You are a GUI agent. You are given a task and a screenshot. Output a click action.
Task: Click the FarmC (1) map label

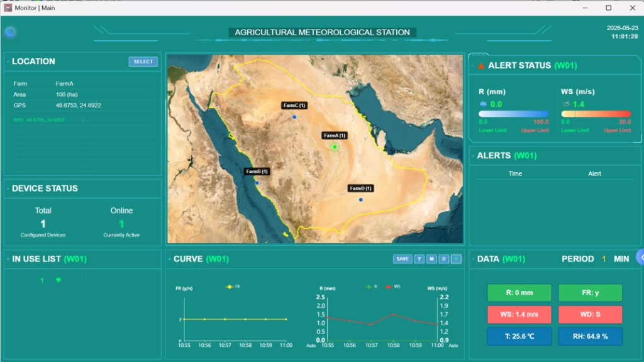coord(294,106)
